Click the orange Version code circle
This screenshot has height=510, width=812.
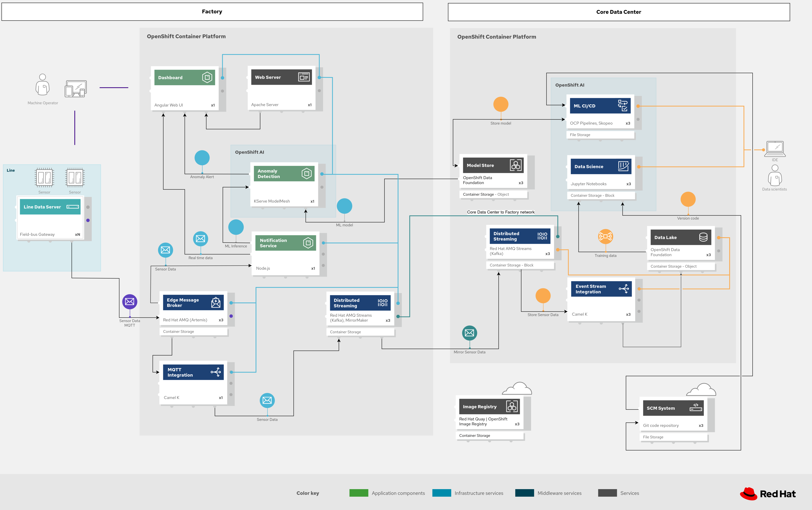(x=688, y=199)
